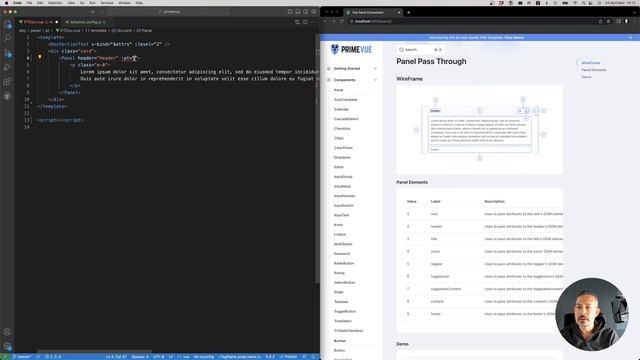Screen dimensions: 640x360
Task: Click the Prettier status bar item
Action: click(289, 357)
